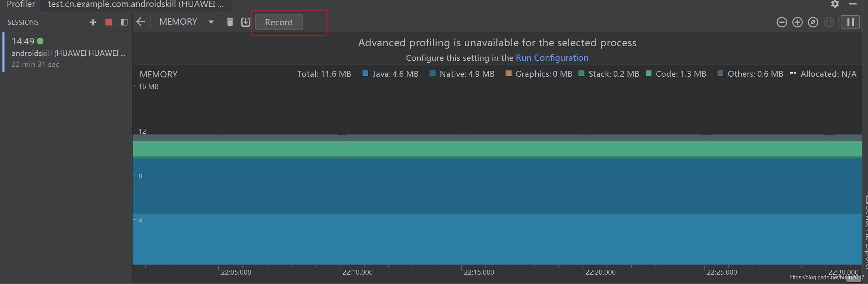The height and width of the screenshot is (284, 868).
Task: Click the 16 MB axis label
Action: [x=149, y=86]
